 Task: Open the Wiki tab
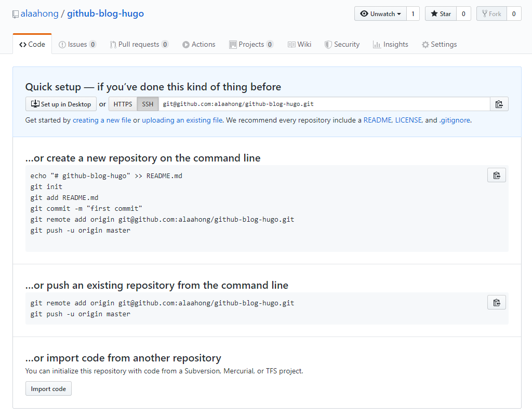(x=300, y=45)
